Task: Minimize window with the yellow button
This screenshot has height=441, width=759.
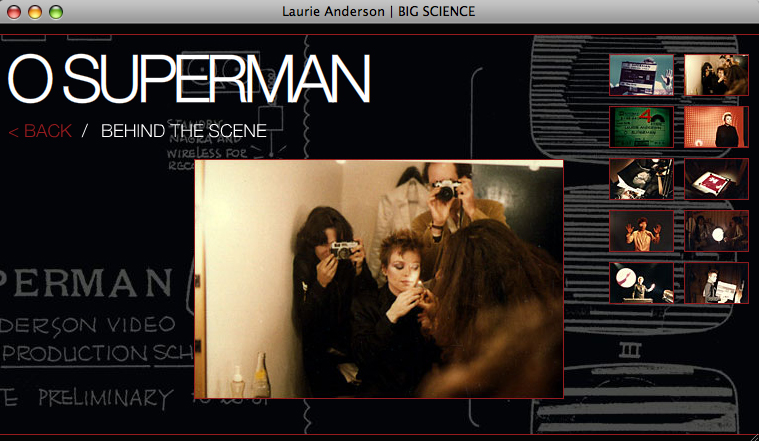Action: point(35,12)
